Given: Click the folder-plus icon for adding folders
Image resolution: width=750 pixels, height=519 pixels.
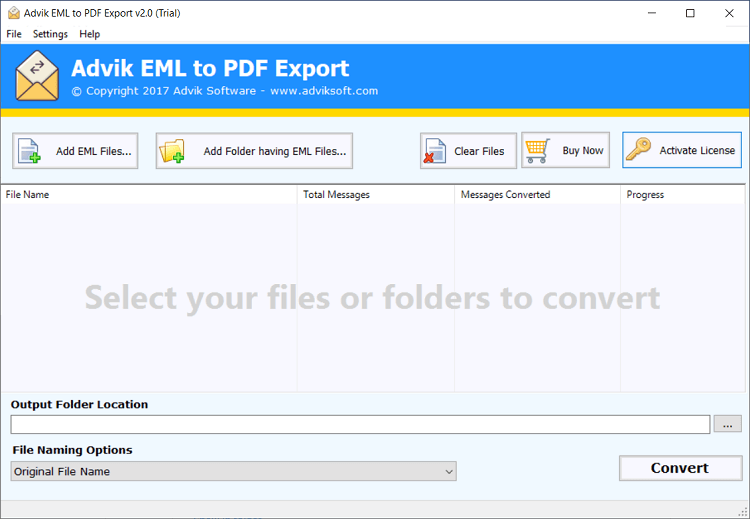Looking at the screenshot, I should click(x=172, y=151).
